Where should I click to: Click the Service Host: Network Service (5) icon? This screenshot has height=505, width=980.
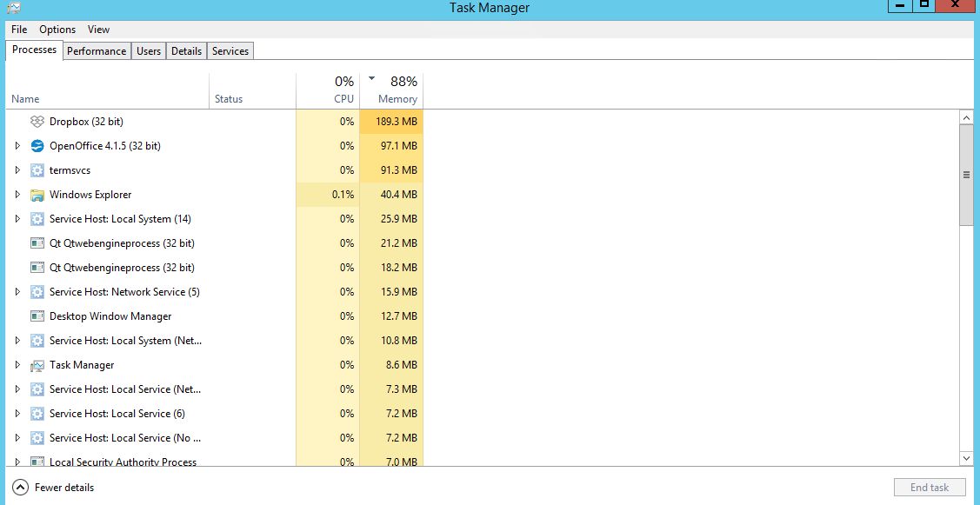pos(37,292)
